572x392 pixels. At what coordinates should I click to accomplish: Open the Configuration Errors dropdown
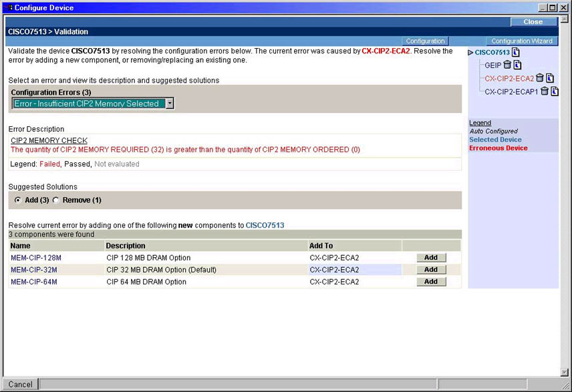coord(170,104)
